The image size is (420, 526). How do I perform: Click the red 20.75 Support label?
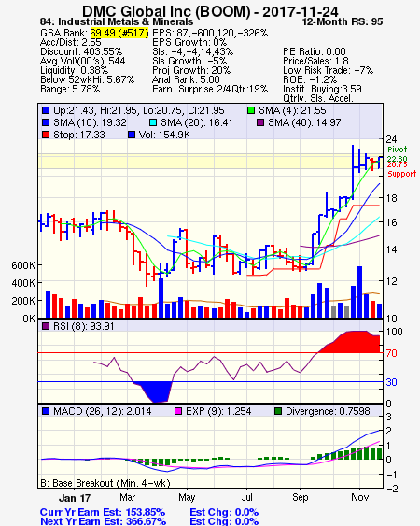click(402, 169)
